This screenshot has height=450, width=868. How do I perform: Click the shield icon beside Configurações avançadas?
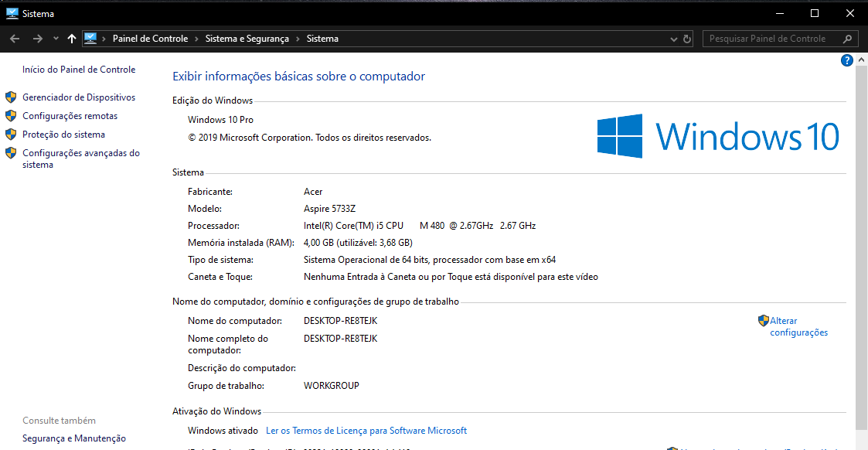click(x=11, y=153)
